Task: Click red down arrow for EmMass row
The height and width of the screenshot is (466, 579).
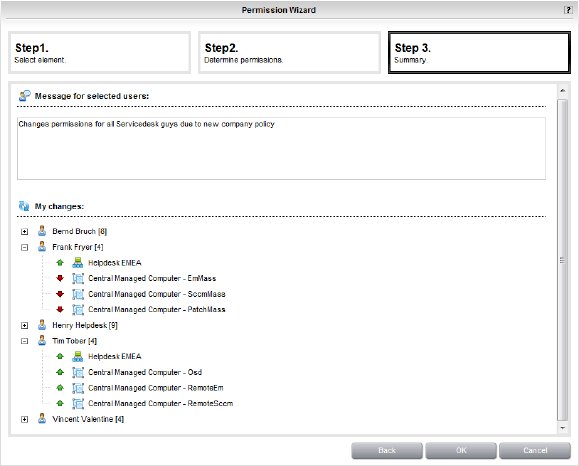Action: [x=60, y=278]
